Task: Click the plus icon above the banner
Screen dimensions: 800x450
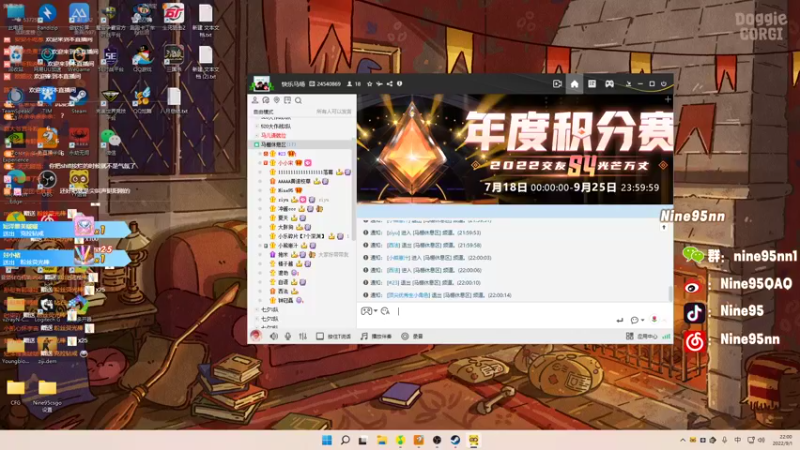Action: click(667, 99)
